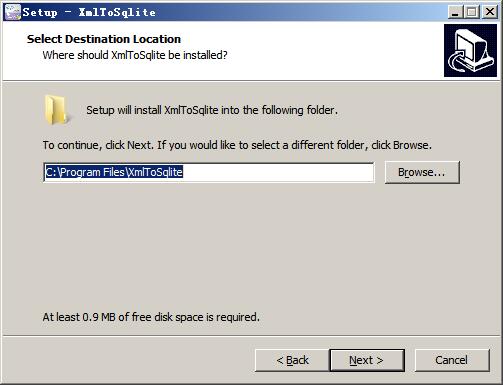Go back with the Back button

tap(292, 360)
